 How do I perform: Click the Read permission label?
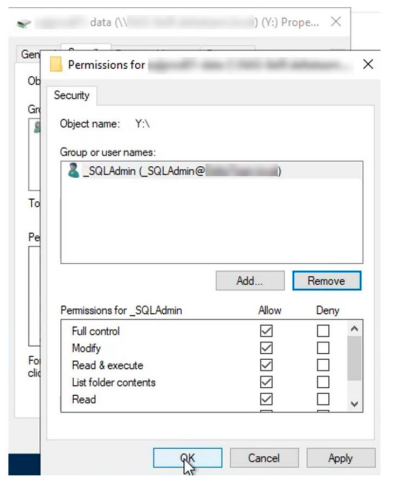click(x=84, y=399)
